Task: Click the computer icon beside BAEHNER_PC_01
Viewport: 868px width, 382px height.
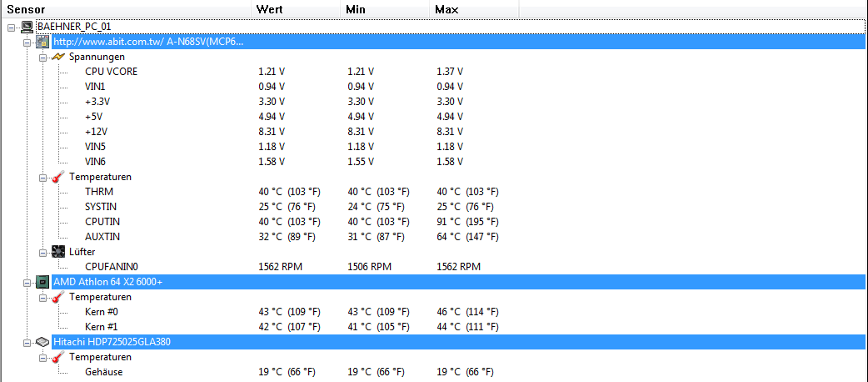Action: (27, 27)
